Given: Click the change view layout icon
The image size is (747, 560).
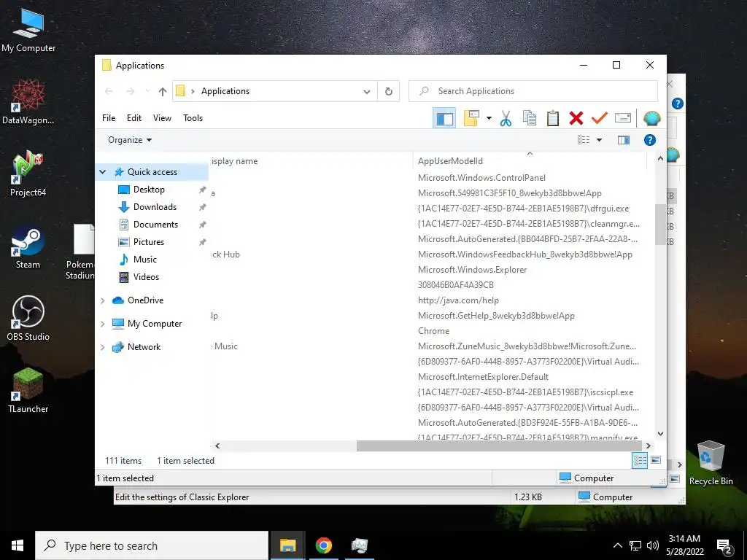Looking at the screenshot, I should [x=584, y=140].
